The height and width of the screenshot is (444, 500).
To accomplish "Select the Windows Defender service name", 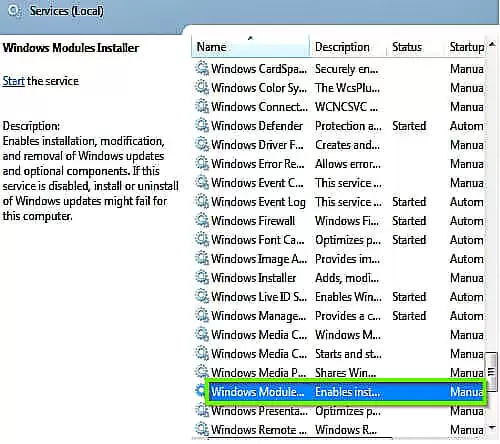I will 257,126.
